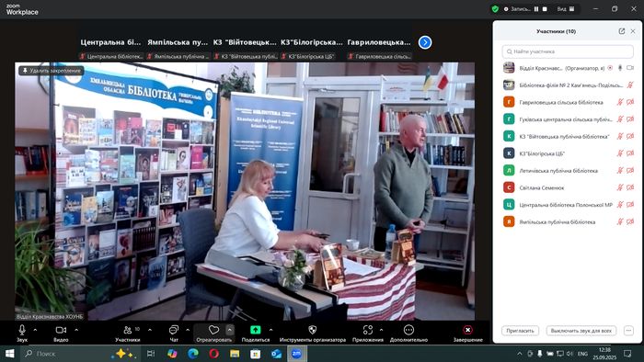Open the More options ellipsis in toolbar
Screen dimensions: 644x362
click(408, 330)
